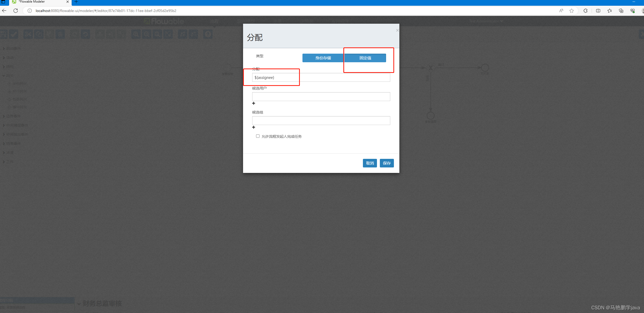Go back with the browser back arrow
This screenshot has width=644, height=313.
(4, 11)
